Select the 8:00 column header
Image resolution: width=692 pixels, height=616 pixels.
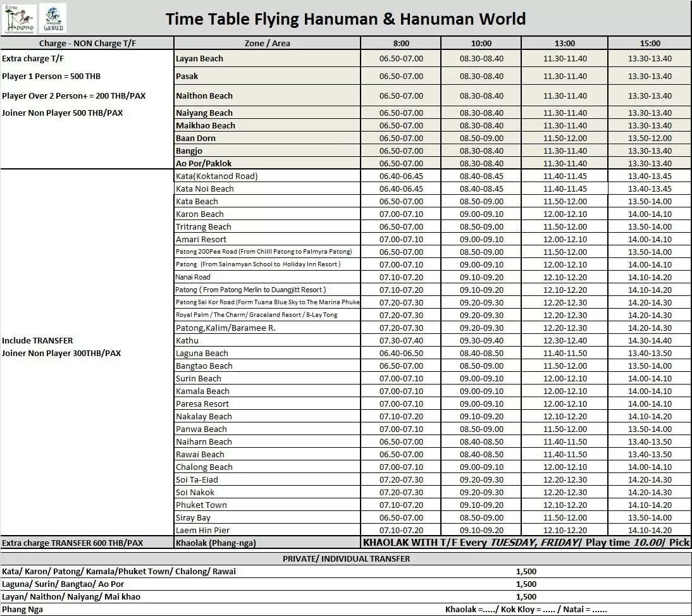(x=400, y=43)
